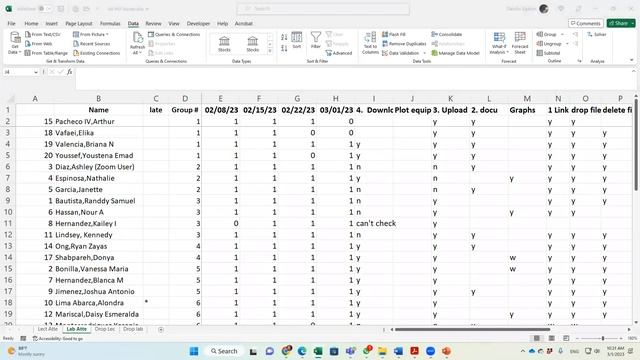Select the first Stocks data type
This screenshot has width=640, height=360.
pyautogui.click(x=224, y=44)
